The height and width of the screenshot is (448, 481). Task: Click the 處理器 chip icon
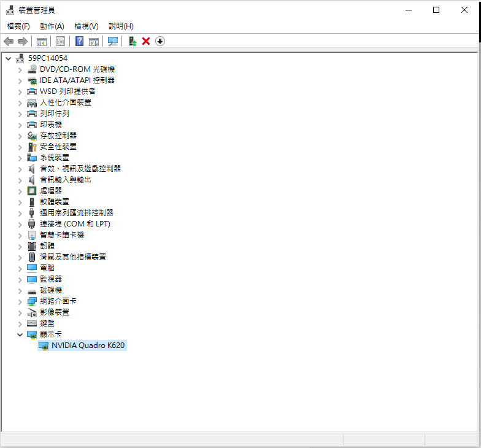coord(32,191)
